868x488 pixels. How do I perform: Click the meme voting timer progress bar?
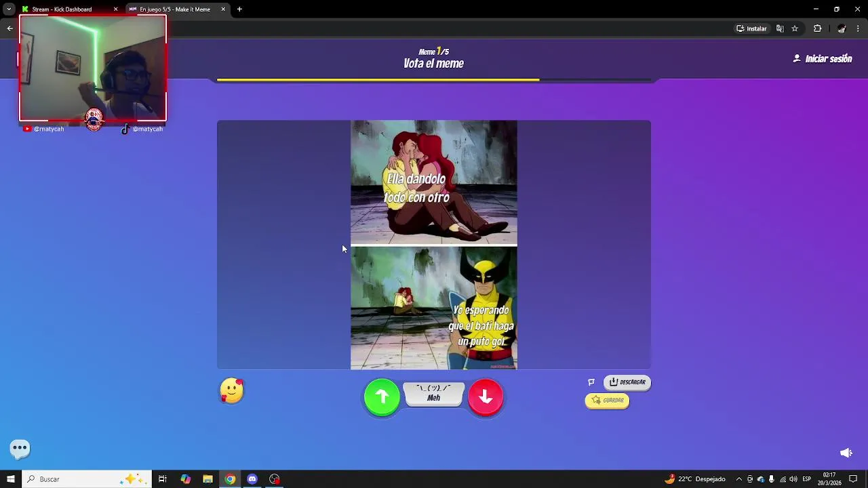tap(434, 80)
